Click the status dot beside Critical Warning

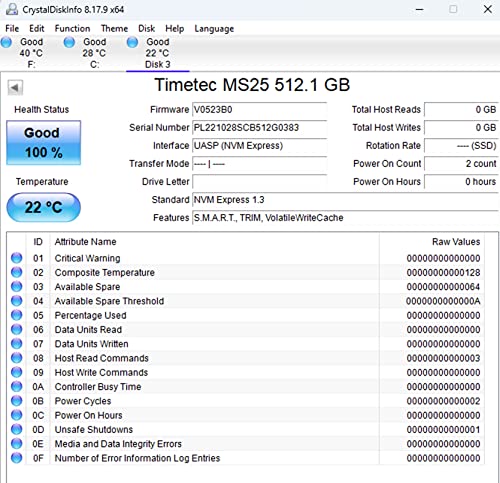click(x=16, y=258)
